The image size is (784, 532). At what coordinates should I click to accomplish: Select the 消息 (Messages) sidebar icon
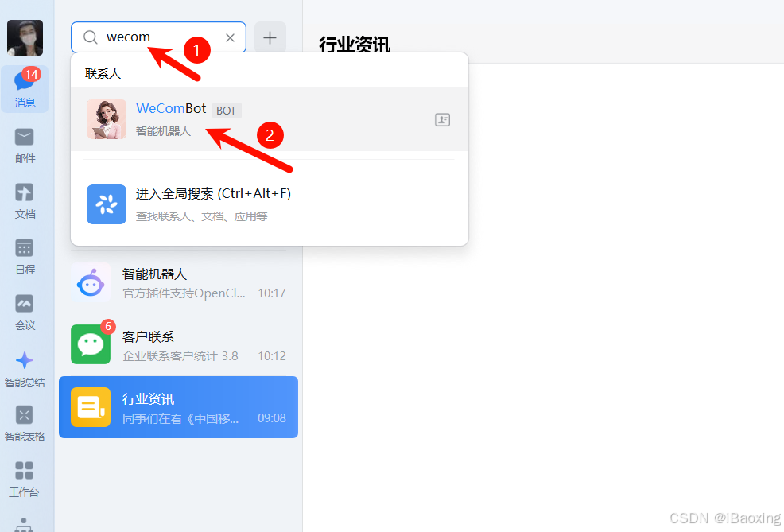click(x=25, y=89)
